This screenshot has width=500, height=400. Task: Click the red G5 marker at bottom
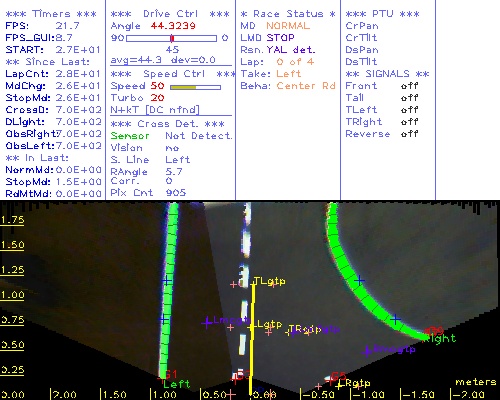pos(338,376)
